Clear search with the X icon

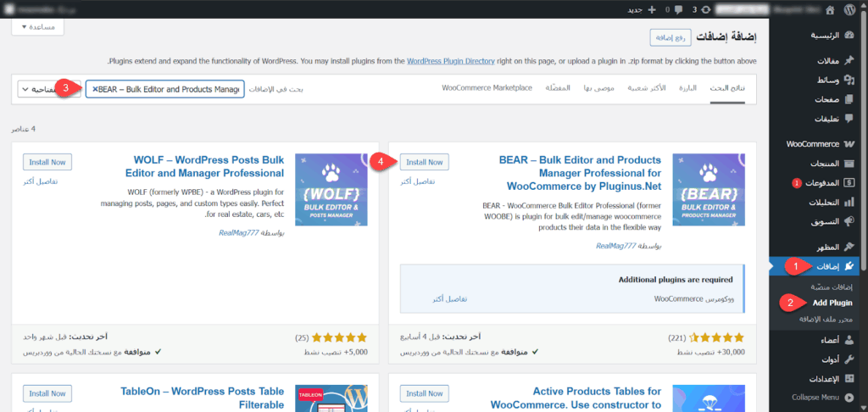pos(95,89)
